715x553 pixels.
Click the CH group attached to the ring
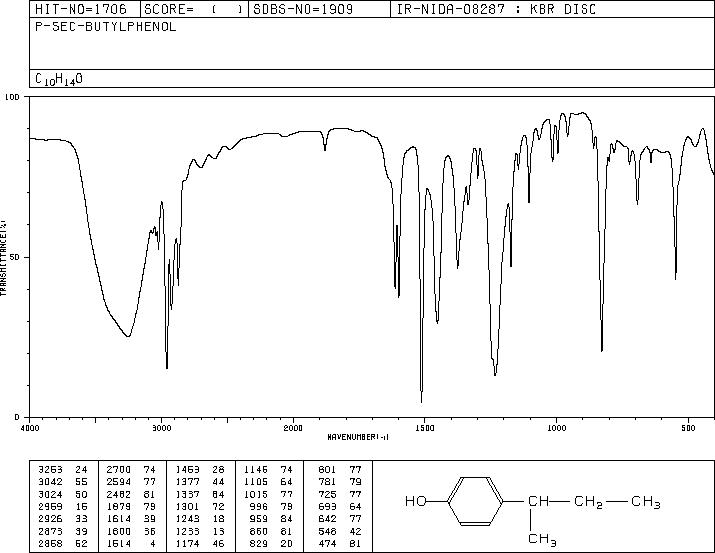click(x=539, y=501)
